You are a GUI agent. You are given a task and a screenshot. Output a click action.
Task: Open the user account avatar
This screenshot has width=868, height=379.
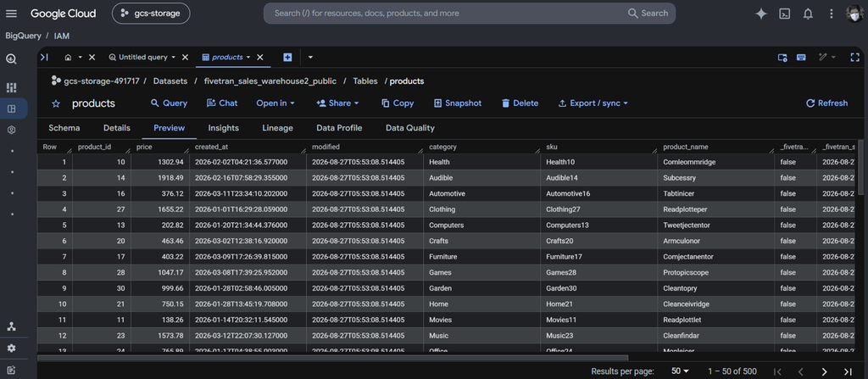click(854, 14)
